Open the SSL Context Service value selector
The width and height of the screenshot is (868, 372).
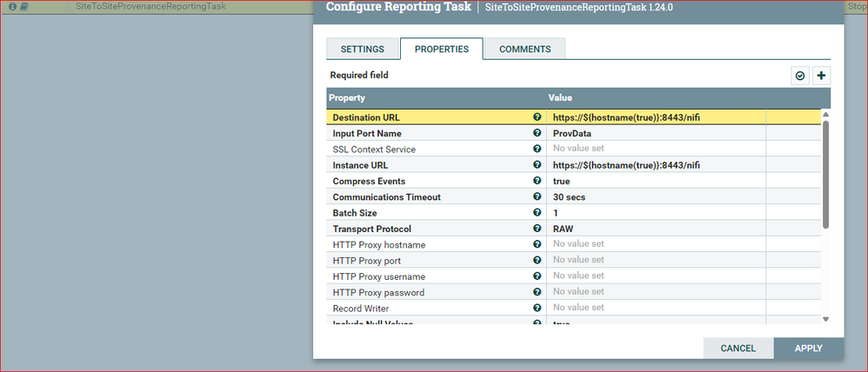click(x=656, y=149)
